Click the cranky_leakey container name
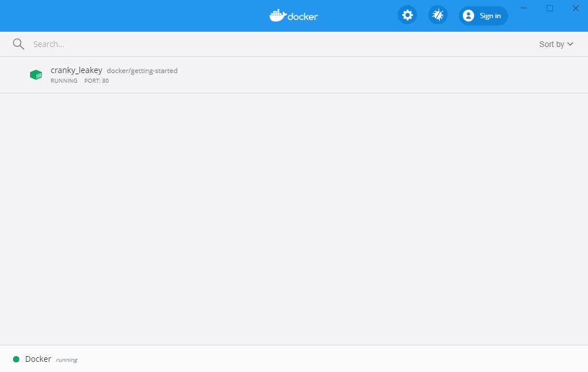The image size is (588, 372). (76, 70)
